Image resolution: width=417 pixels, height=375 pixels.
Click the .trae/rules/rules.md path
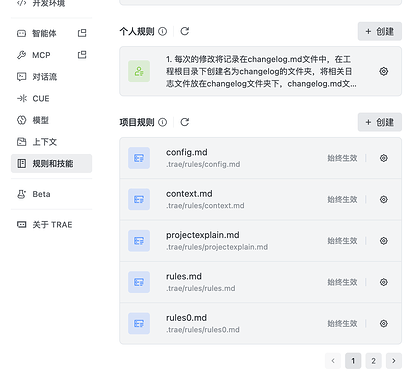click(201, 288)
